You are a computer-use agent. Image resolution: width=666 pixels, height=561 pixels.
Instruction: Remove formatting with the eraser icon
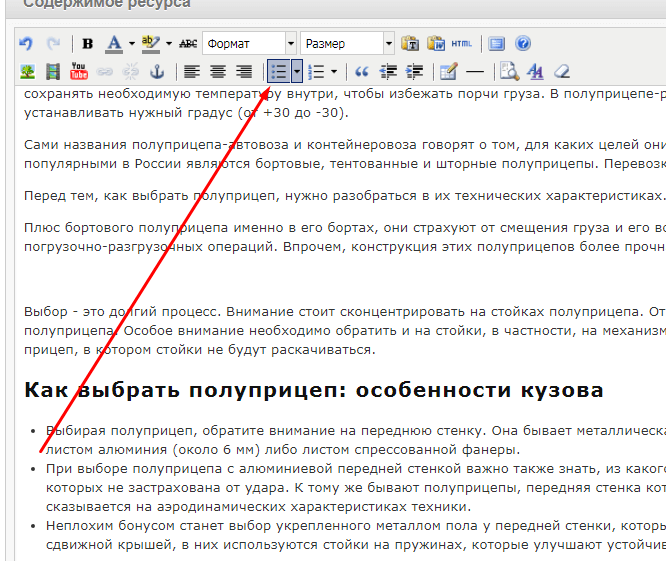pyautogui.click(x=562, y=71)
